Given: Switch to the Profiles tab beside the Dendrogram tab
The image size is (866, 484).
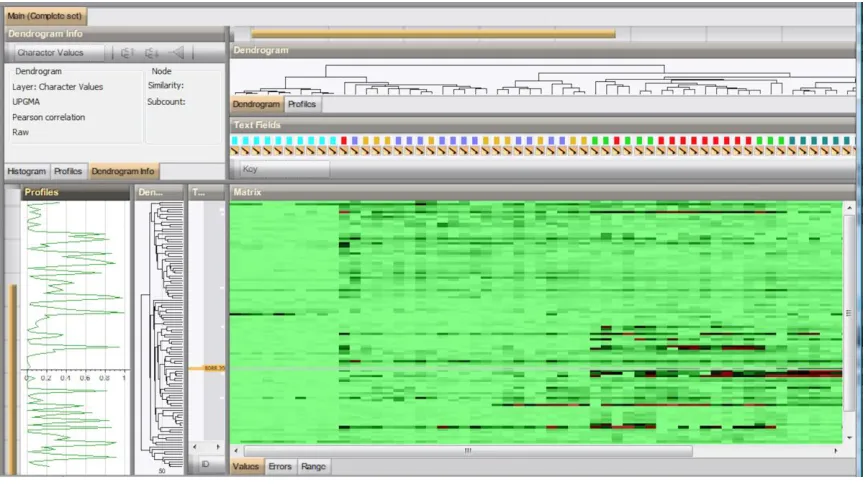Looking at the screenshot, I should [302, 104].
